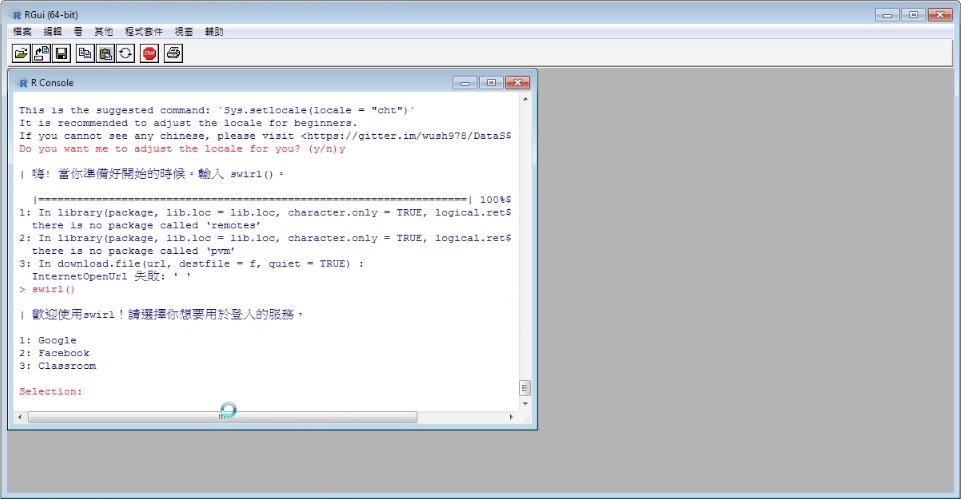Click the 100% progress bar line
This screenshot has height=499, width=961.
272,200
